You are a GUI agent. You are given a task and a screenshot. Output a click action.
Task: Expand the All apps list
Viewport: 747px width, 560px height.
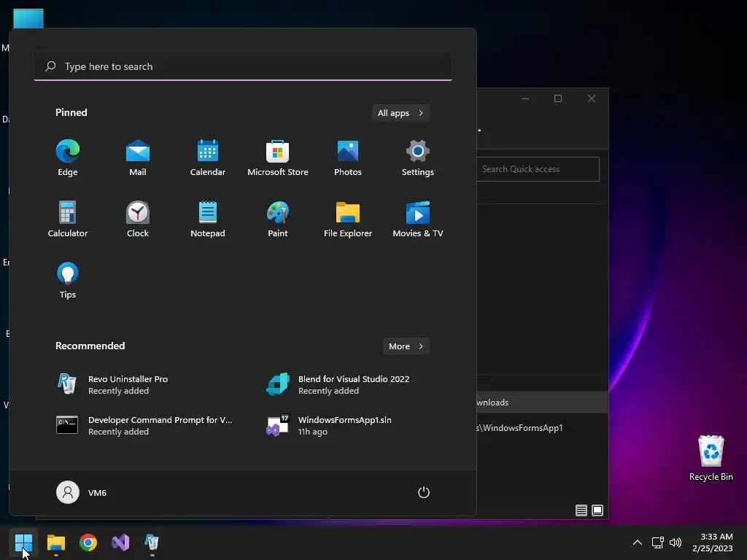click(x=400, y=113)
